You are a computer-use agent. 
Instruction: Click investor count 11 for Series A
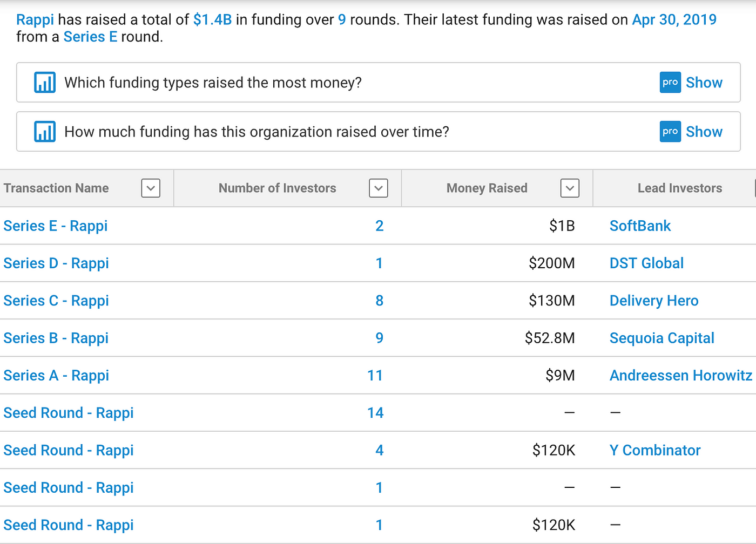375,375
